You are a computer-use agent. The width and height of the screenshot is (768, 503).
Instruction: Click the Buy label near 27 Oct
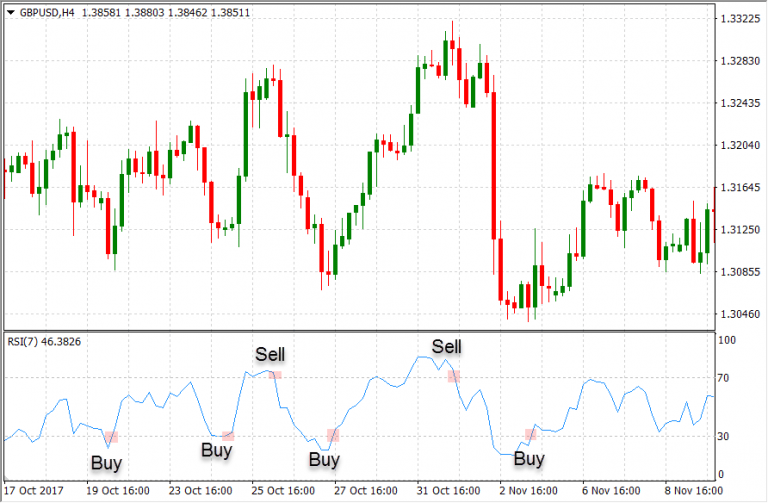[324, 459]
